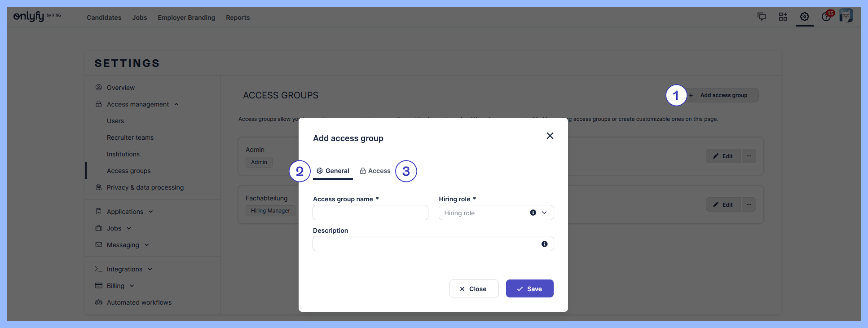
Task: Open notifications icon with red badge
Action: (827, 16)
